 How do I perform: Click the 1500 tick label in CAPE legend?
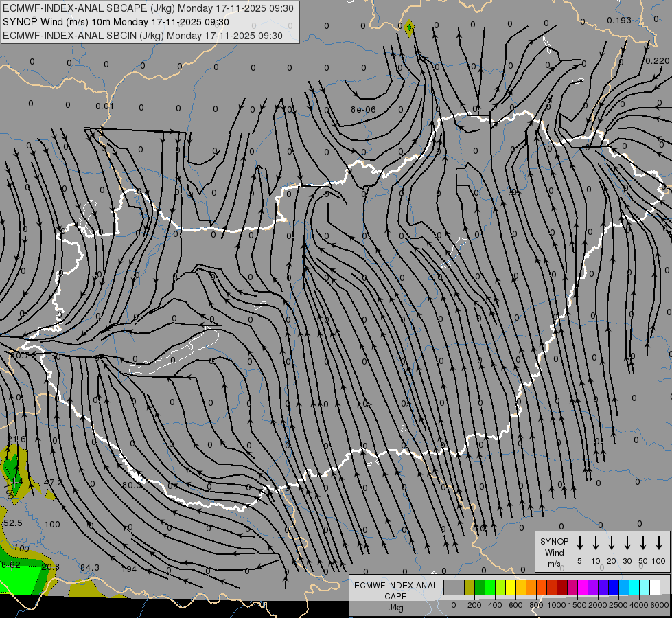coord(577,605)
